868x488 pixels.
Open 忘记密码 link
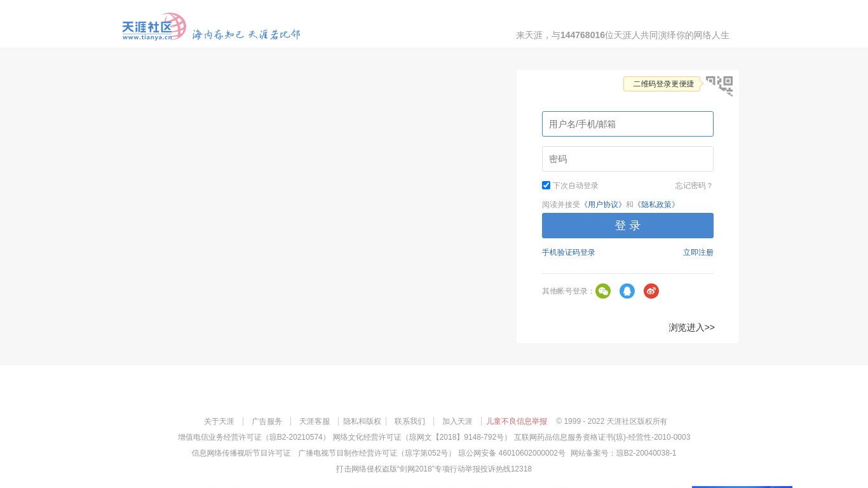(x=694, y=186)
